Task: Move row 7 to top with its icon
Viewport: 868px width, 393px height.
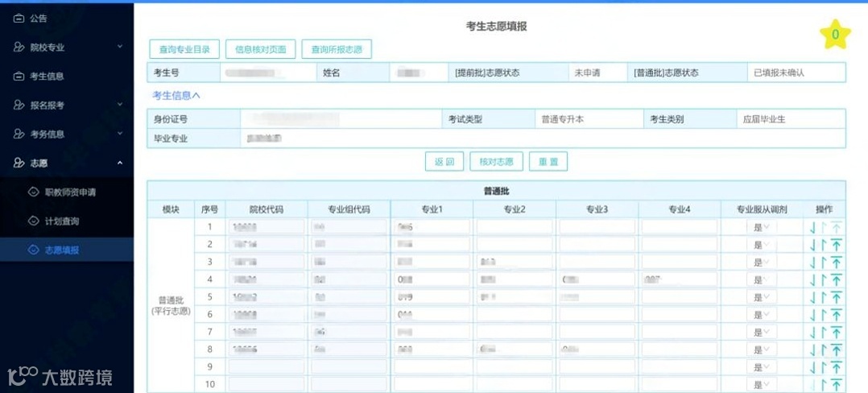Action: pyautogui.click(x=836, y=333)
